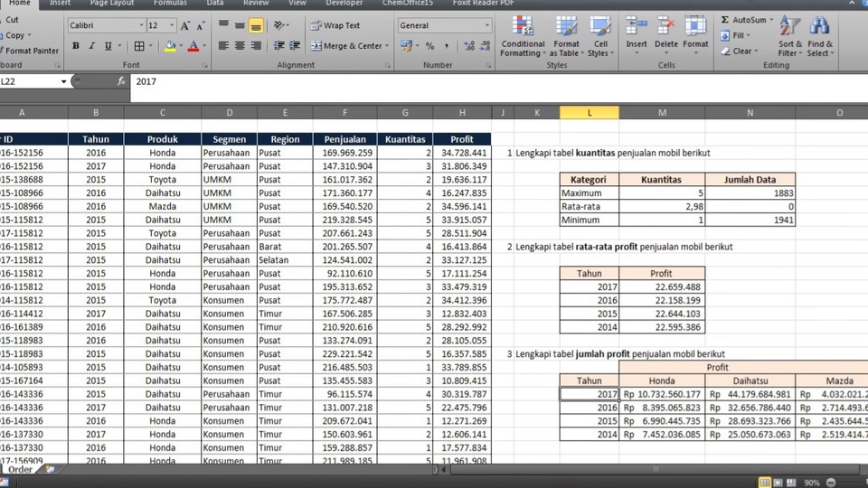
Task: Open the number format General dropdown
Action: [486, 25]
